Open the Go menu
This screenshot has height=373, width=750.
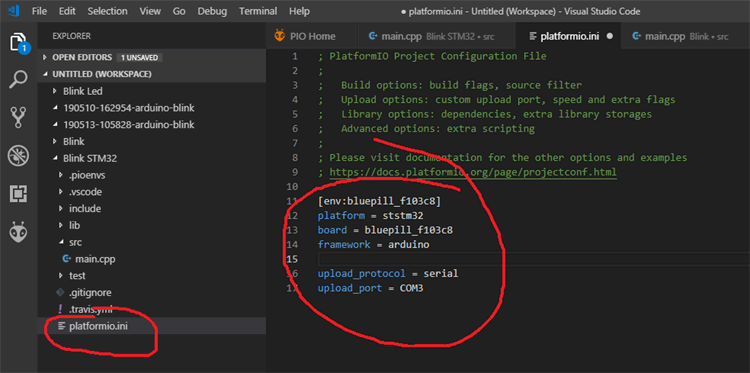(179, 11)
